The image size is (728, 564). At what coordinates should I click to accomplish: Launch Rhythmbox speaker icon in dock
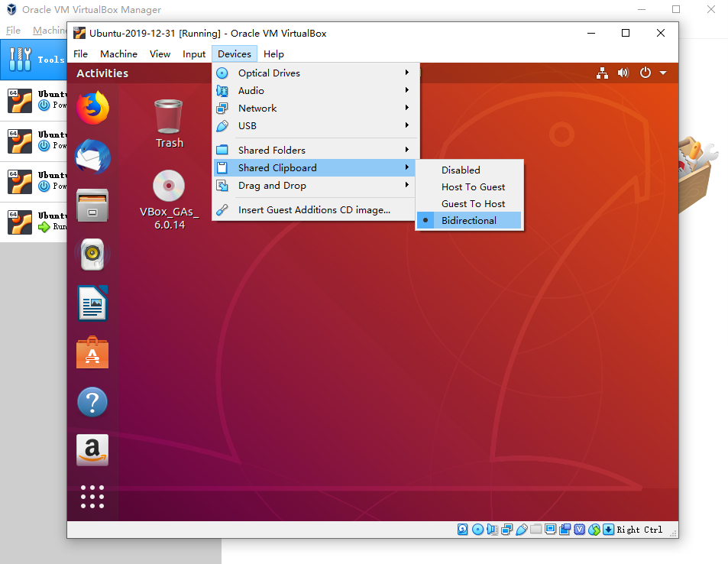92,254
